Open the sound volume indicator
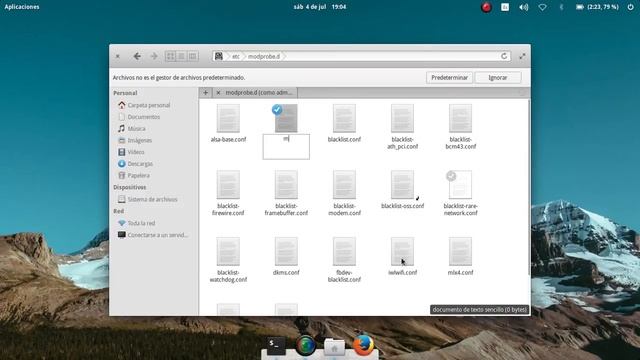640x360 pixels. click(524, 7)
